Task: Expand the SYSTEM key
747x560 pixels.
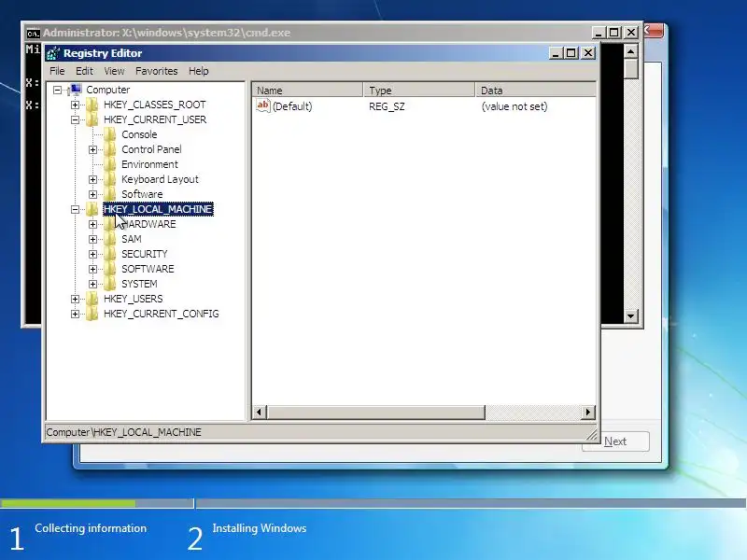Action: (92, 284)
